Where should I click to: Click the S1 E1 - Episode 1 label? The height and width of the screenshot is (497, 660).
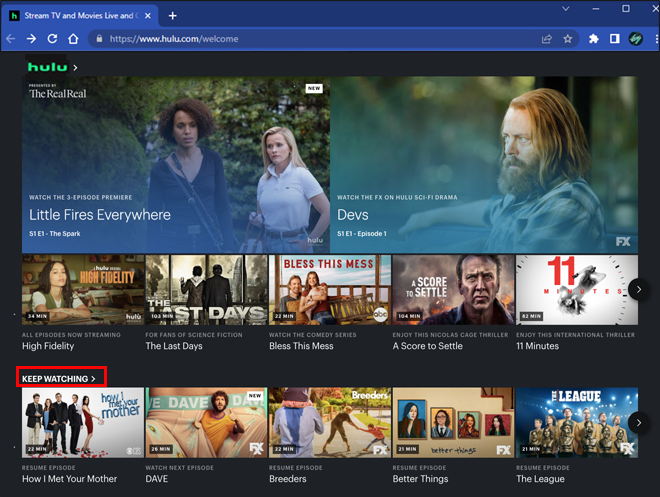(x=362, y=234)
